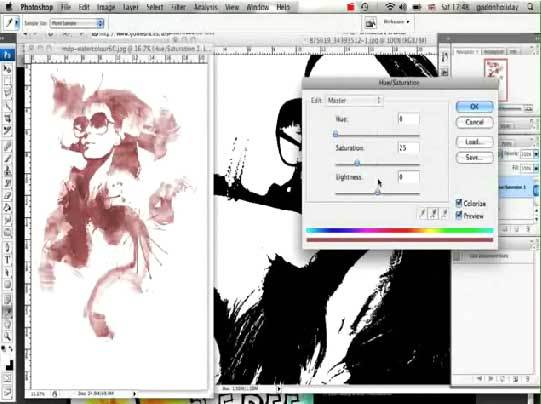Click the Hue slider handle
The height and width of the screenshot is (404, 541).
point(336,134)
